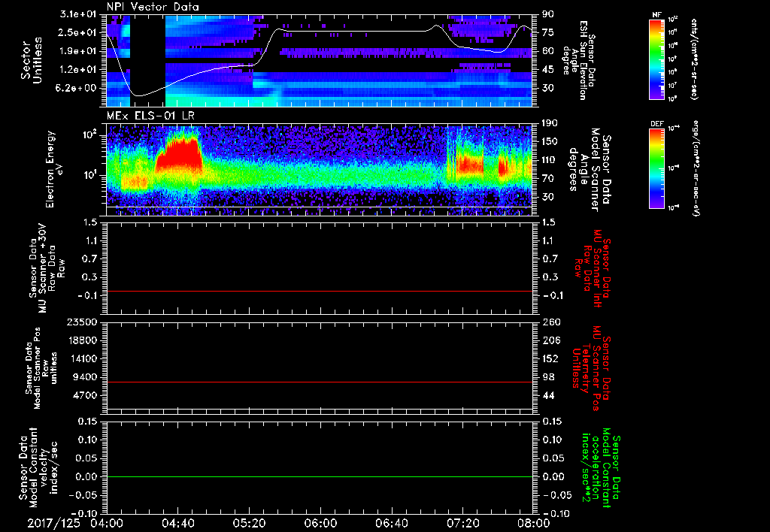The height and width of the screenshot is (532, 770).
Task: Click the "98" telemetry tick value
Action: click(x=548, y=377)
